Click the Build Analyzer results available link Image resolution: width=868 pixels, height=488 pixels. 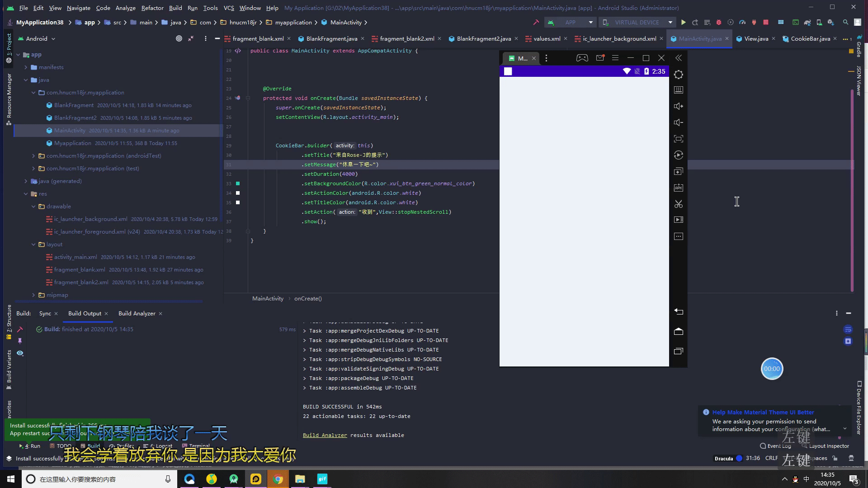click(x=324, y=435)
